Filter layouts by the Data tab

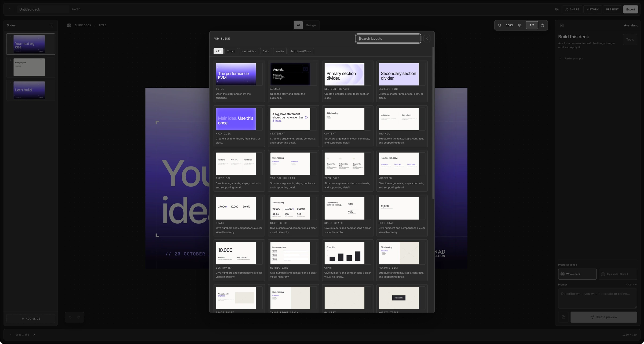pos(266,51)
